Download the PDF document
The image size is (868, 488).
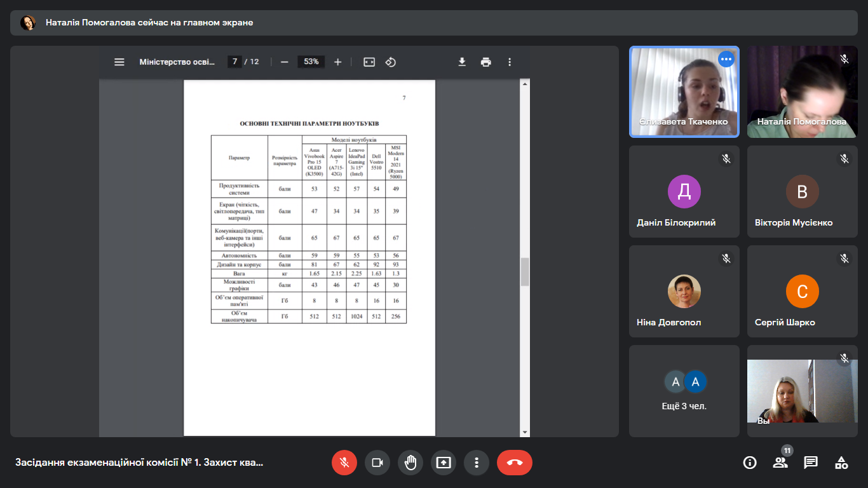462,62
